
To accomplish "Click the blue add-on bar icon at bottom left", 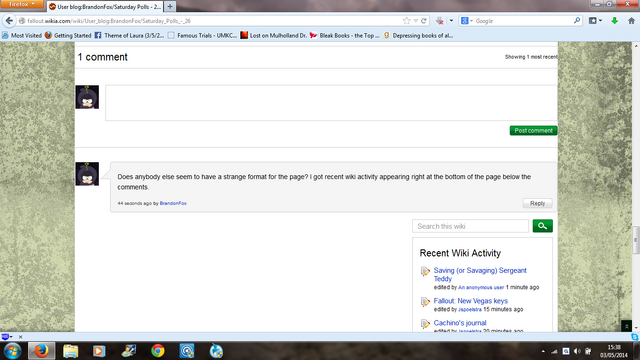I will [5, 337].
